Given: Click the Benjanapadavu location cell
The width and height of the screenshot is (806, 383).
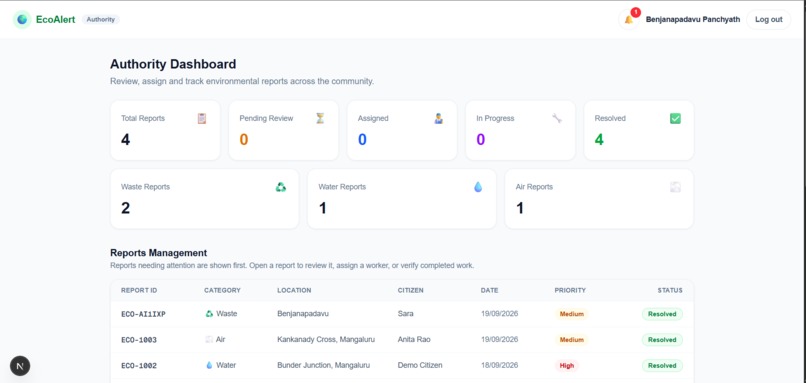Looking at the screenshot, I should click(303, 314).
